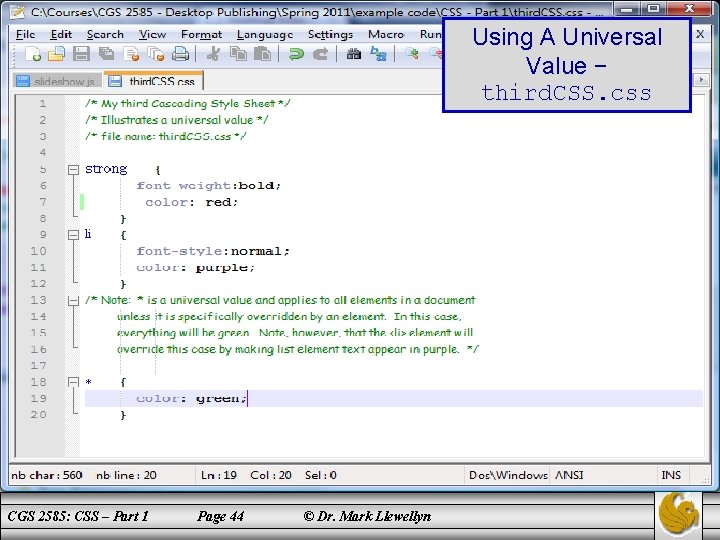Click the 'color: green;' declaration
The height and width of the screenshot is (540, 720).
[x=191, y=398]
